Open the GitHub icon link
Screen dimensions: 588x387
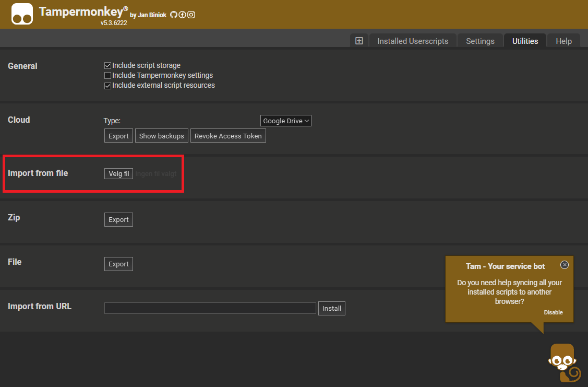click(174, 15)
